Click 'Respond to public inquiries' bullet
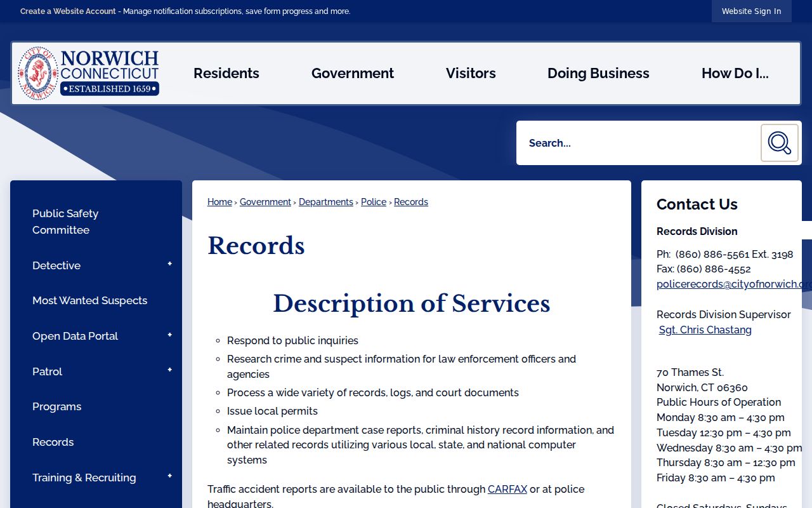 [x=292, y=340]
